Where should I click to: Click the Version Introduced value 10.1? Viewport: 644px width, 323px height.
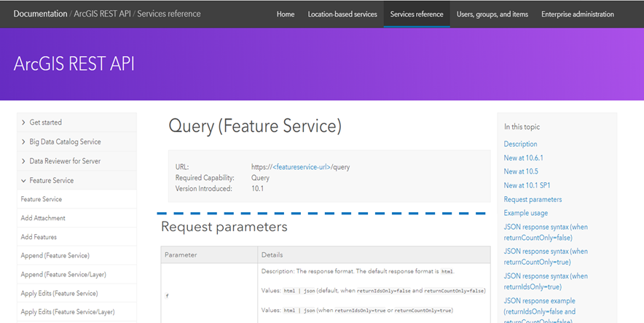coord(257,189)
